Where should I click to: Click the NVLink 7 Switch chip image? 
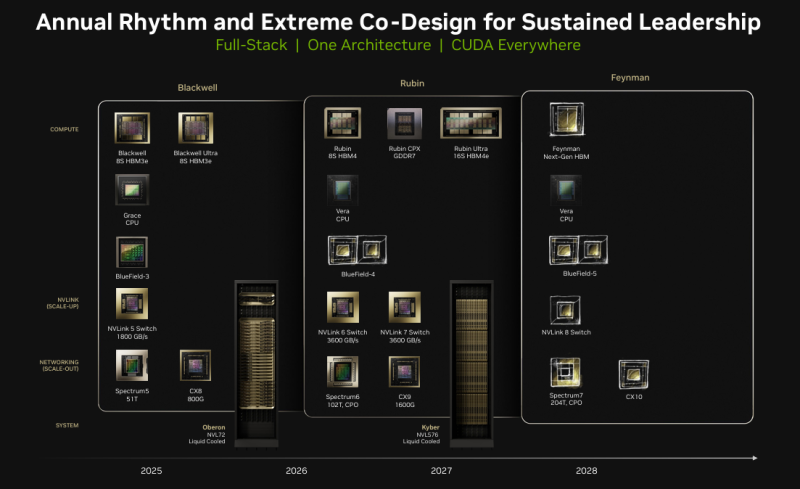coord(405,307)
